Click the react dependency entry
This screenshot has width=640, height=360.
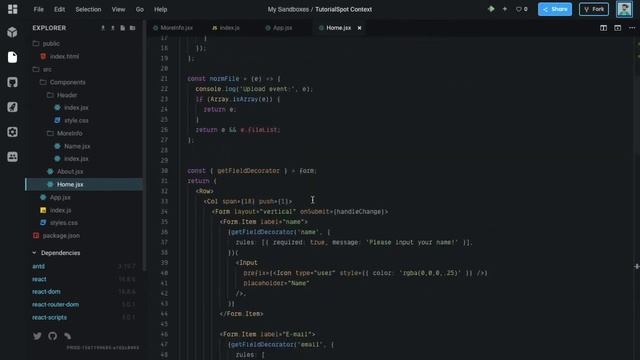(39, 279)
